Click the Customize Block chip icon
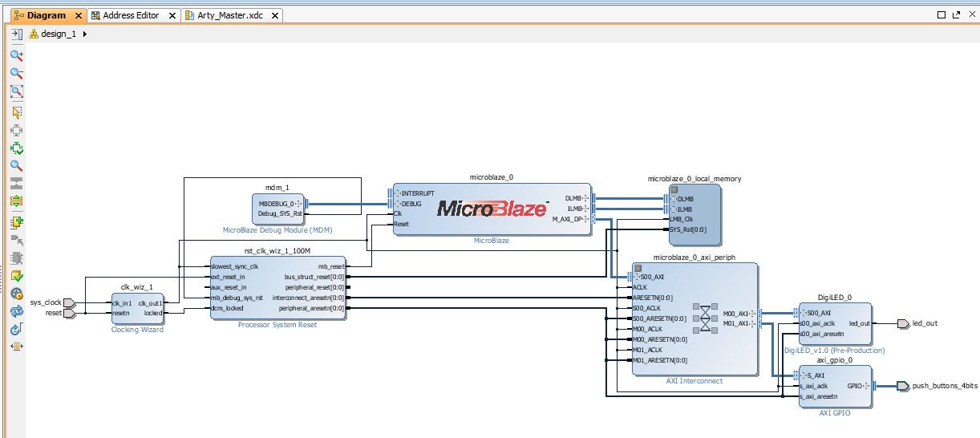This screenshot has height=438, width=980. [x=17, y=258]
